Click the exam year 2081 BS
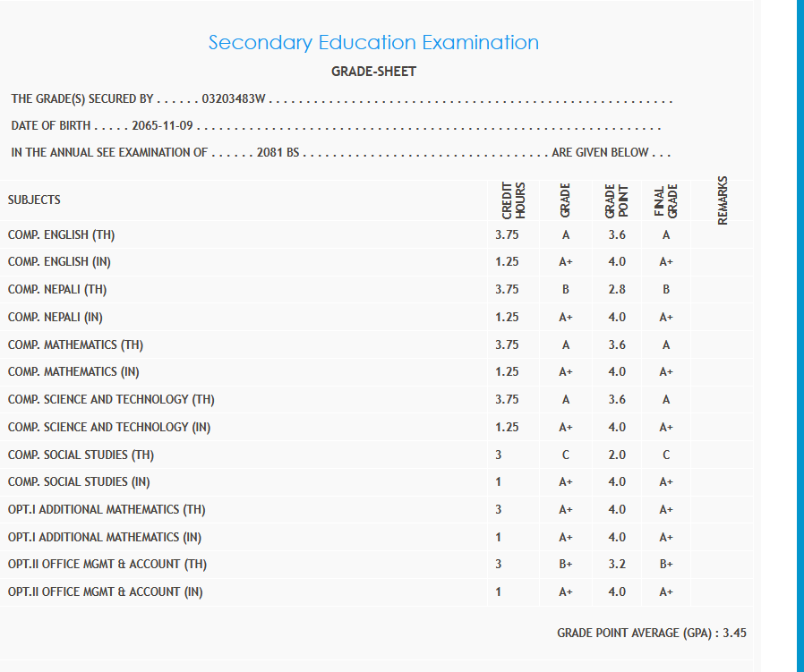This screenshot has height=672, width=804. pyautogui.click(x=278, y=152)
